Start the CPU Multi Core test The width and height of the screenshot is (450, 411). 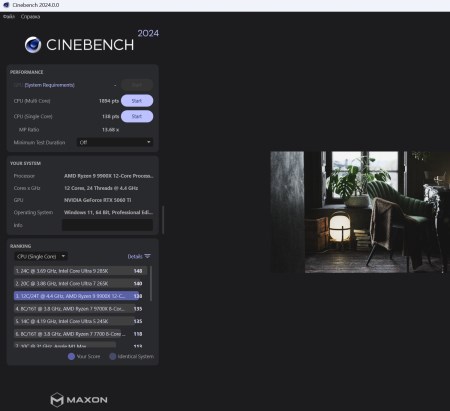click(x=137, y=101)
